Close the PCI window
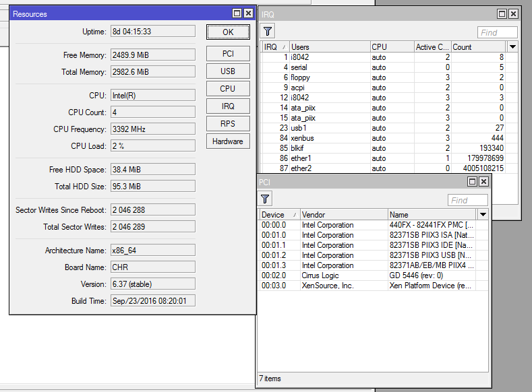Image resolution: width=532 pixels, height=392 pixels. pyautogui.click(x=483, y=182)
